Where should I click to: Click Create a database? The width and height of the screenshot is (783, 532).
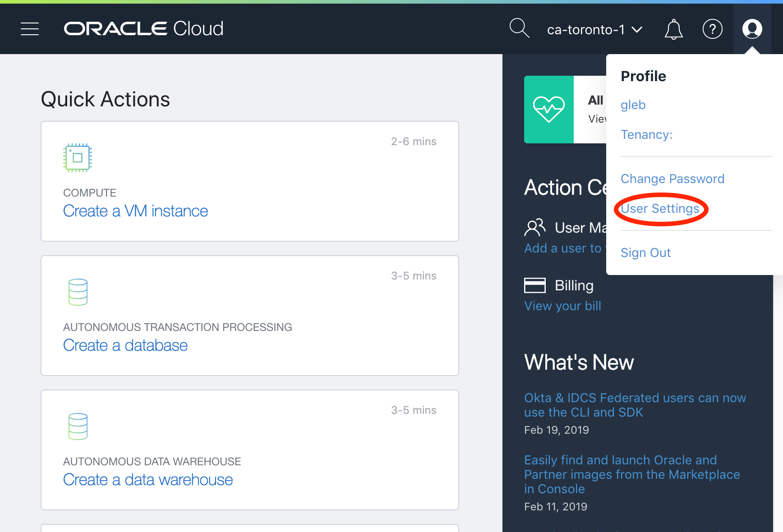click(x=125, y=345)
